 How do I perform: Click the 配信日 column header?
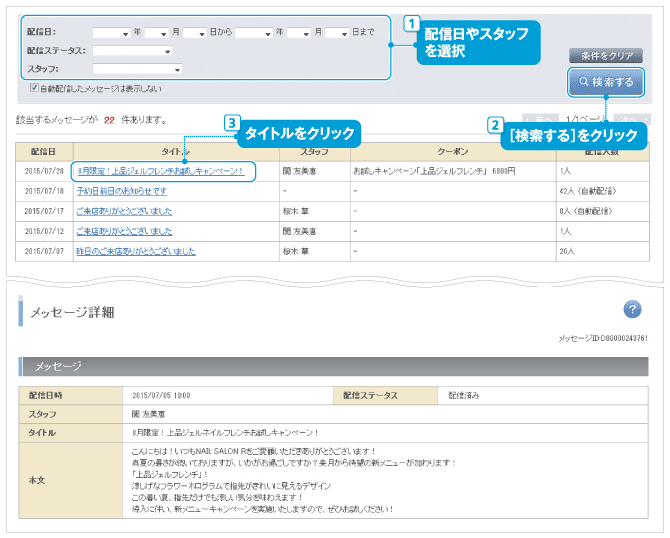44,151
